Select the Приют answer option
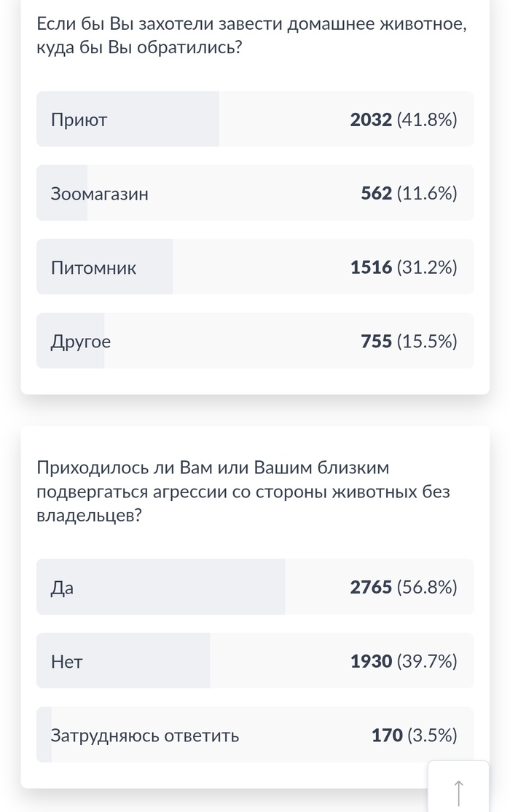 click(79, 119)
